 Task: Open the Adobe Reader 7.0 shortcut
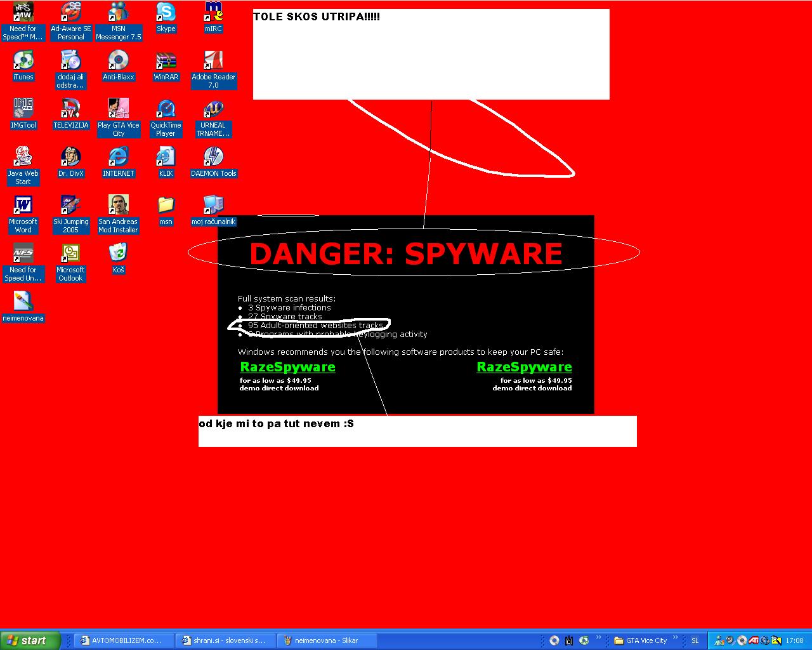coord(213,69)
